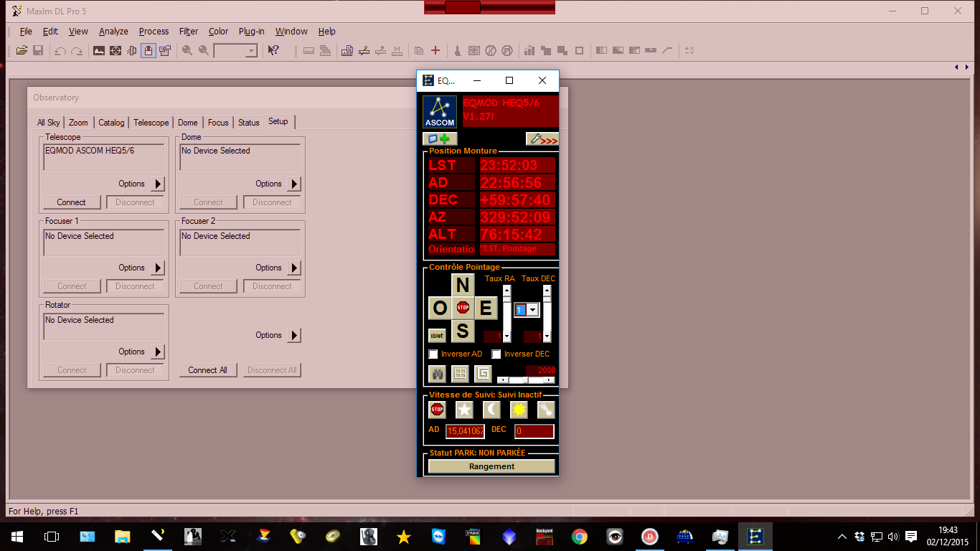Open the Filter menu

point(189,32)
